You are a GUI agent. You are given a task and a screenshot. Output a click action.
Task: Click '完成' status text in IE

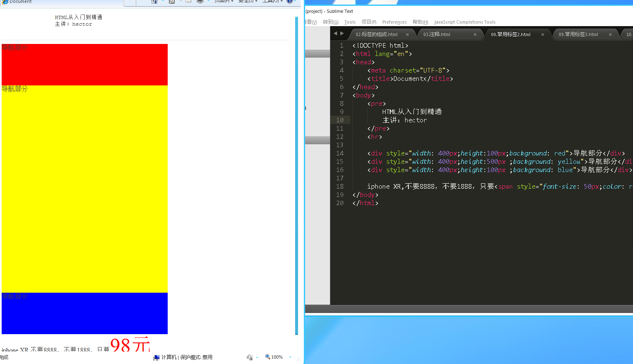click(4, 357)
